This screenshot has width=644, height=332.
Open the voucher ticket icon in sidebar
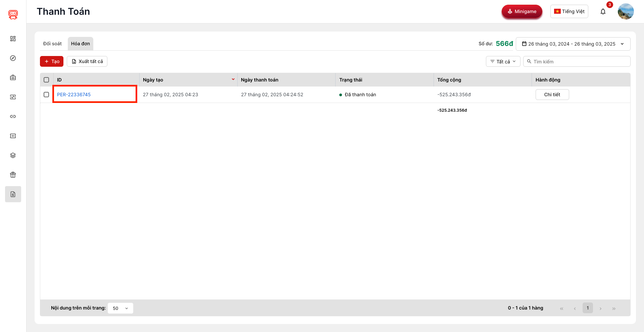tap(13, 136)
